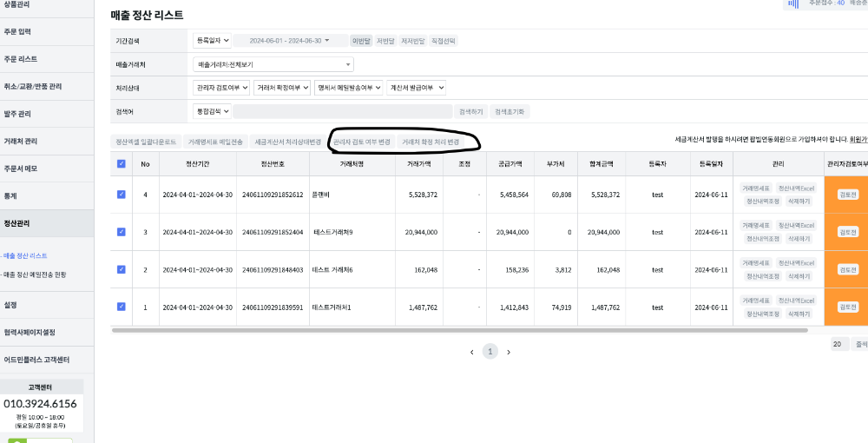Uncheck the row checkbox for 플랜비
The height and width of the screenshot is (443, 868).
[122, 195]
